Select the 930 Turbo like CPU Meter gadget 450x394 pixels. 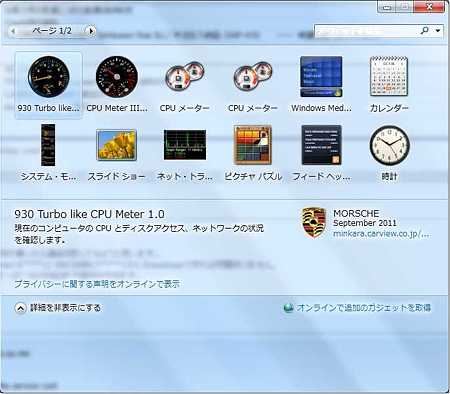(49, 85)
